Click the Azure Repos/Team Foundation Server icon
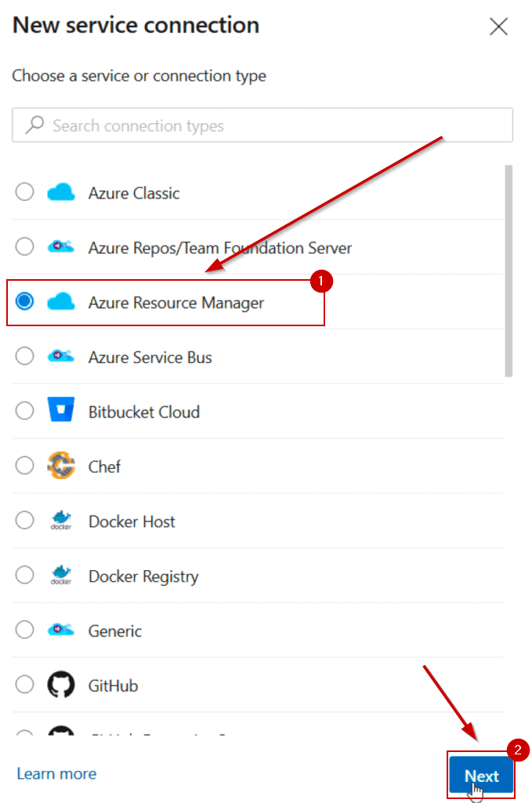This screenshot has height=803, width=532. click(60, 247)
